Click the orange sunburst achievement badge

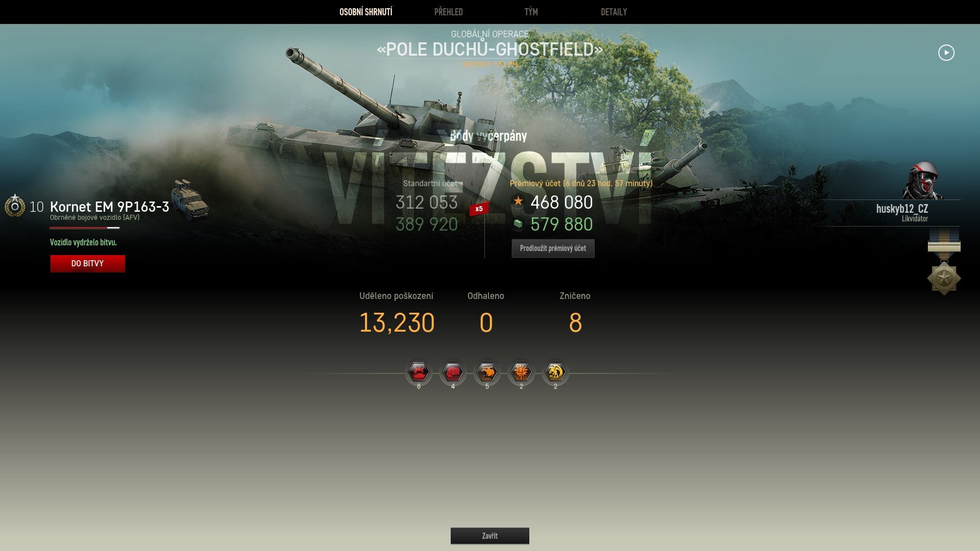point(521,372)
